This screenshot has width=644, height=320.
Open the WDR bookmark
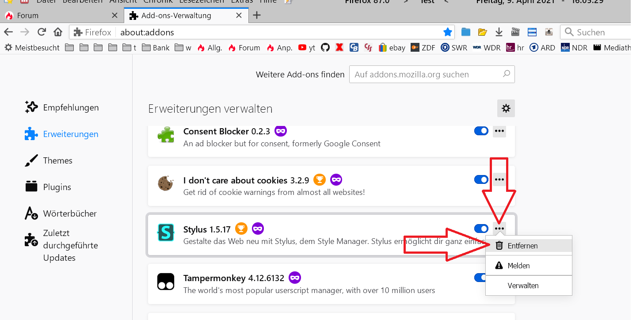pos(486,47)
